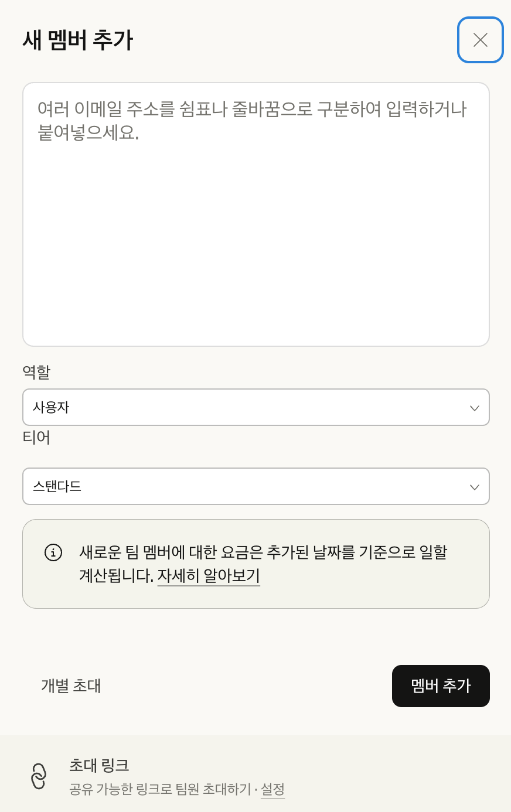Screen dimensions: 511x812
Task: Click the email addresses text area
Action: click(x=256, y=214)
